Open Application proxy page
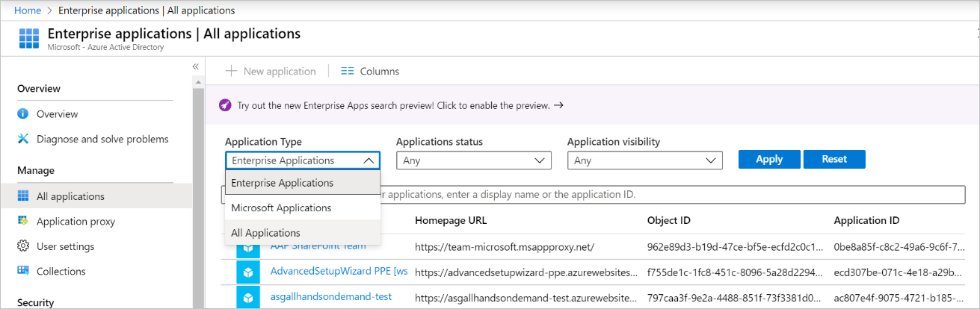The width and height of the screenshot is (980, 309). pos(75,222)
